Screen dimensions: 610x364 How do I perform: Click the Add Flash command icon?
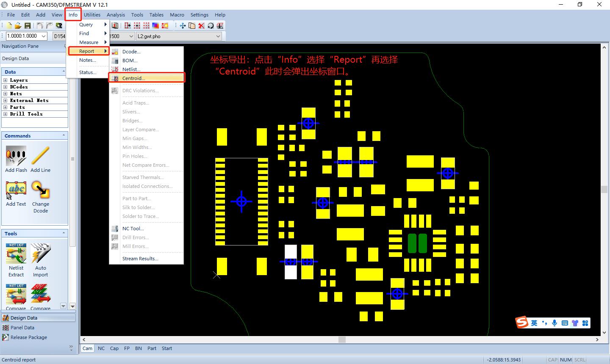(16, 156)
